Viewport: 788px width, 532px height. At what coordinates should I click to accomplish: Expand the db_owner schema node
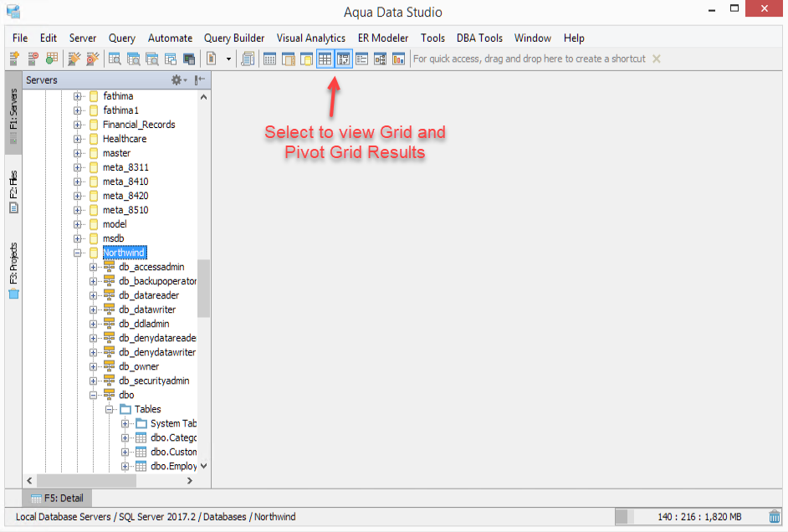(94, 366)
